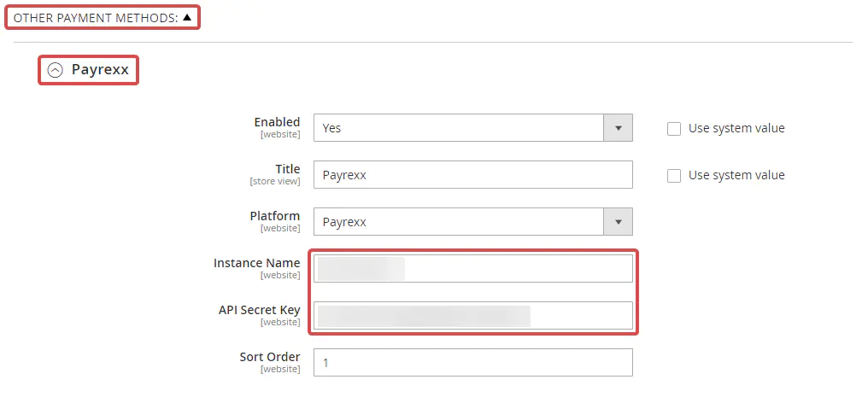The image size is (868, 397).
Task: Click the Sort Order input box
Action: point(472,362)
